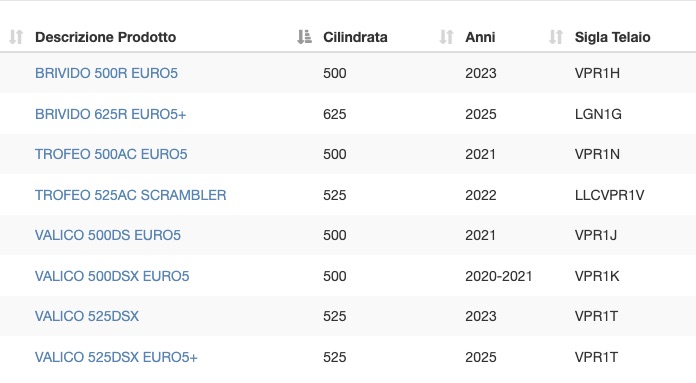Click sort icon before Cilindrata header

click(304, 37)
